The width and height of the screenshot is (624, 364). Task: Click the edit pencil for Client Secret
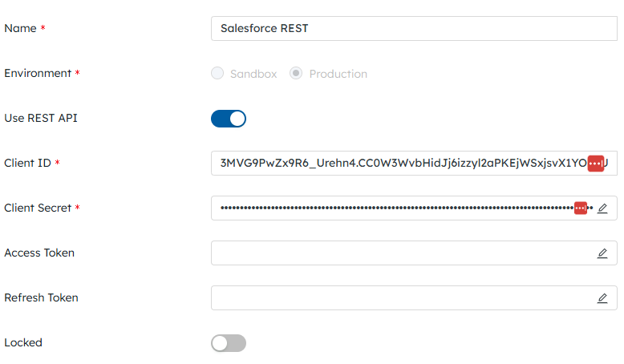pyautogui.click(x=602, y=208)
